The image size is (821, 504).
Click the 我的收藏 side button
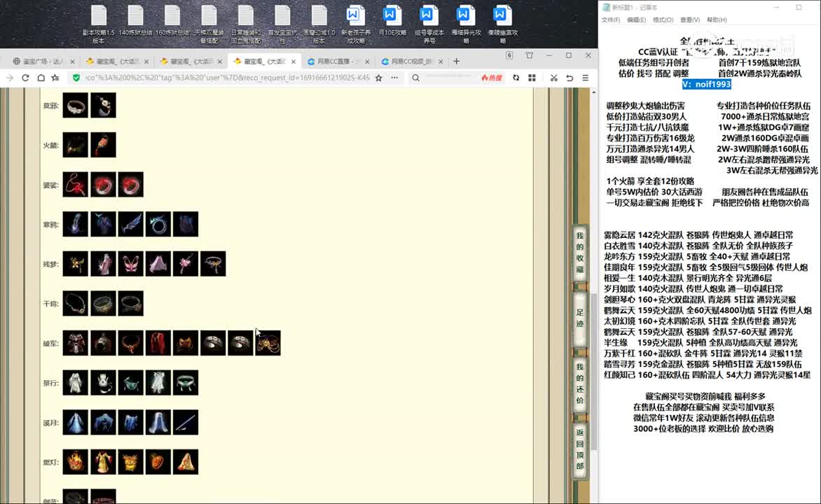(x=579, y=253)
